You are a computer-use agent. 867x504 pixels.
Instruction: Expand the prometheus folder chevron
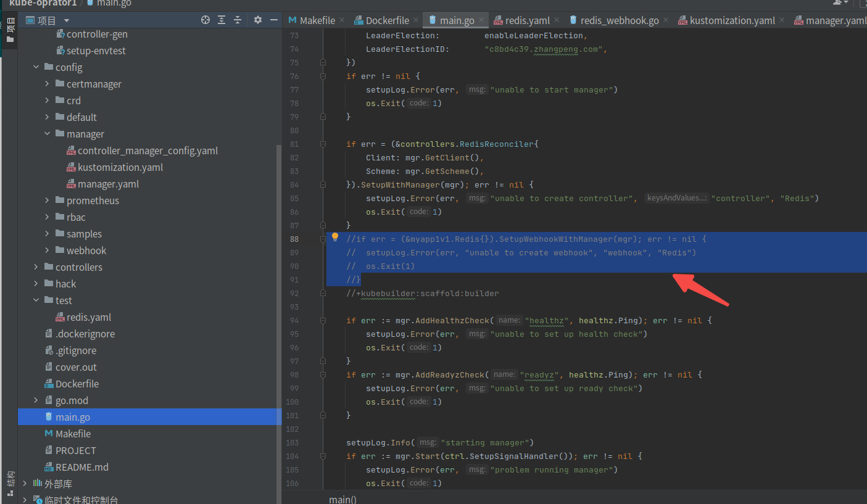(48, 200)
